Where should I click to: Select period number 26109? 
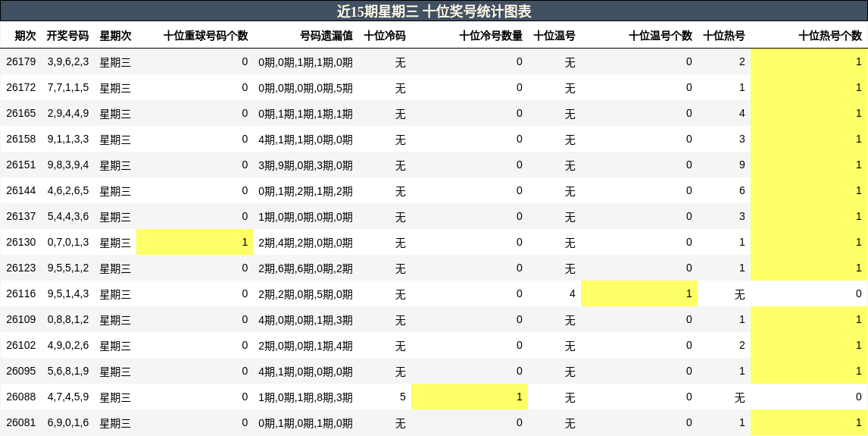point(21,319)
